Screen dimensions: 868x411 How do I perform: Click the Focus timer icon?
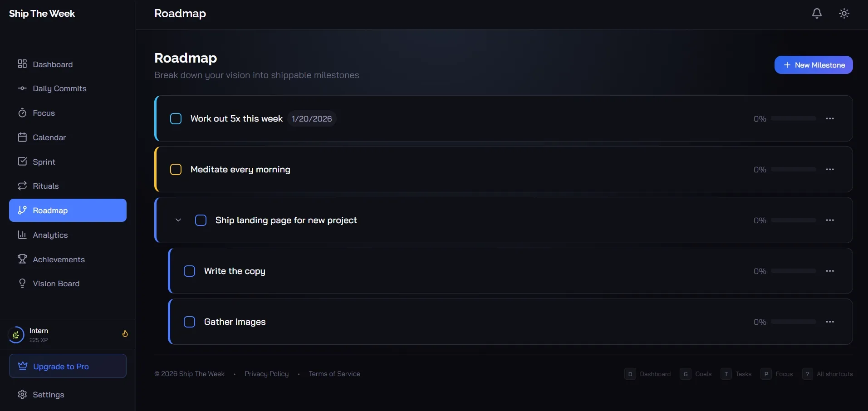(x=22, y=113)
